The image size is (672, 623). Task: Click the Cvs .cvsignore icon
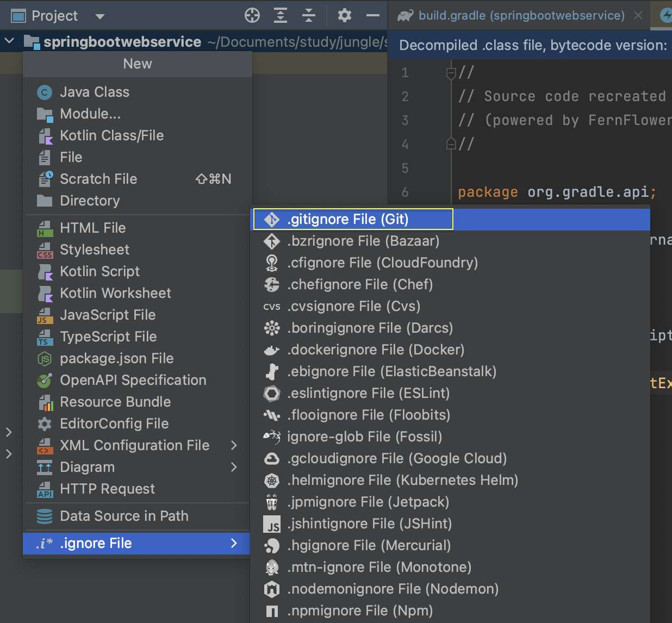click(x=272, y=307)
